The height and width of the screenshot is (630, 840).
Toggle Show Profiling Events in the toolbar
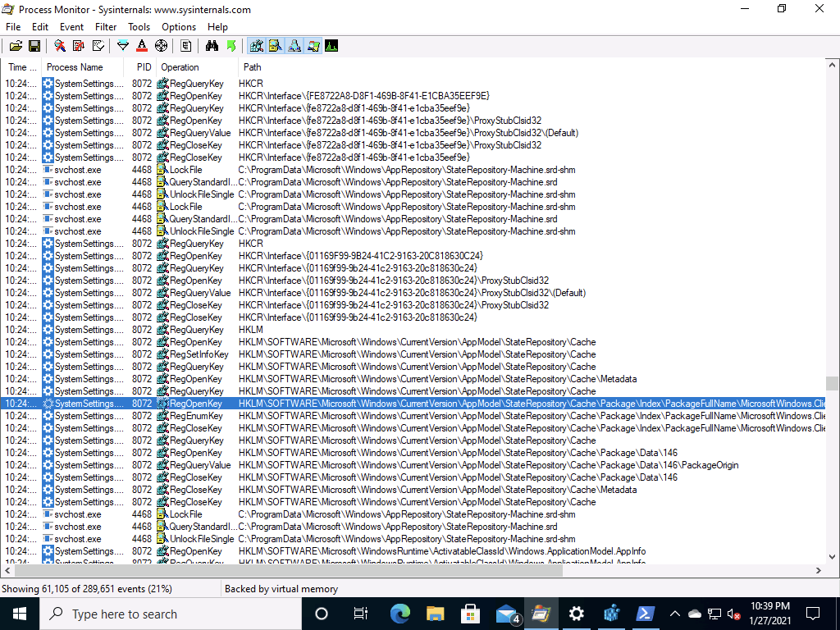[x=331, y=46]
